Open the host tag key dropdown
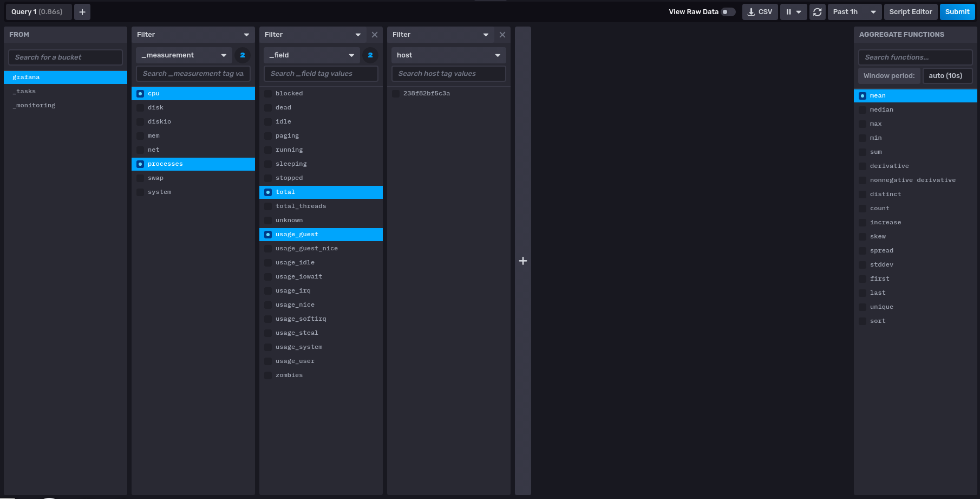Image resolution: width=980 pixels, height=499 pixels. [449, 55]
